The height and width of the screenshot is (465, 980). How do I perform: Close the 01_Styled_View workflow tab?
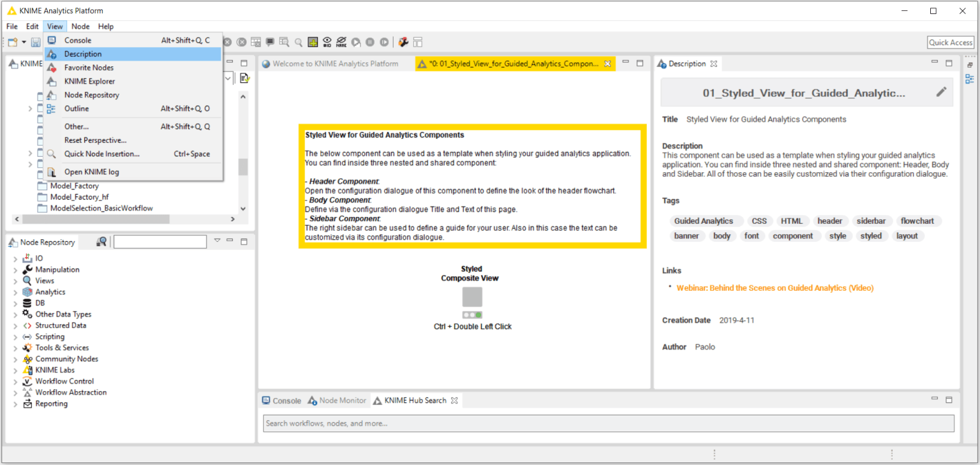click(x=607, y=64)
